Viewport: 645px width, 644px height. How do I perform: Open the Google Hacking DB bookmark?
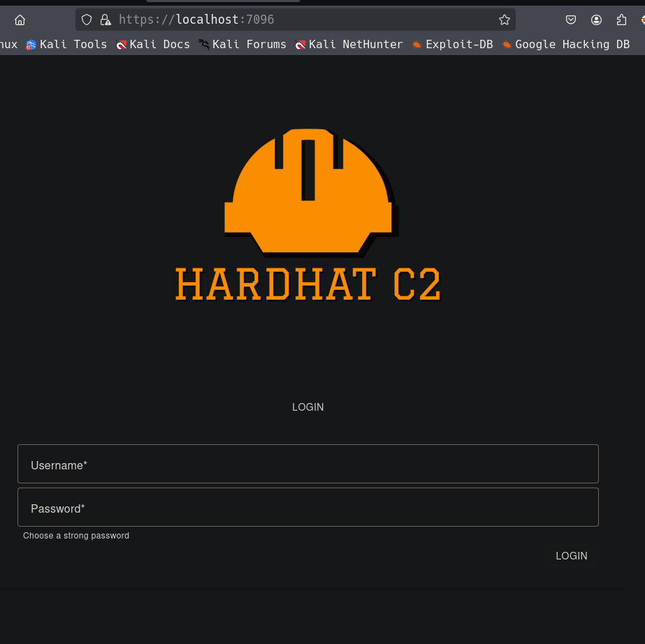pyautogui.click(x=565, y=44)
